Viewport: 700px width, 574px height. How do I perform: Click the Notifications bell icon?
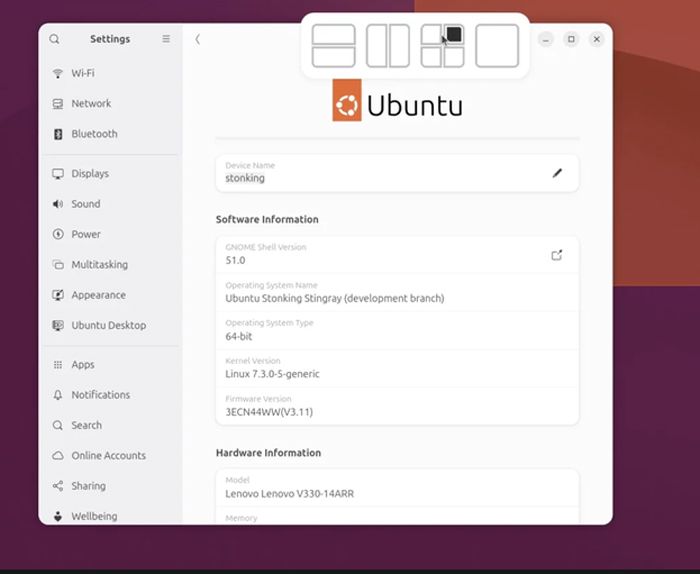[58, 395]
